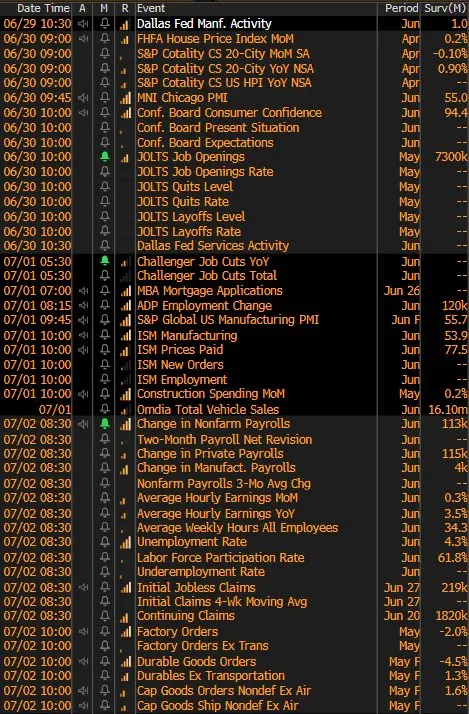Click the speaker icon for Initial Jobless Claims
This screenshot has height=714, width=469.
[83, 587]
